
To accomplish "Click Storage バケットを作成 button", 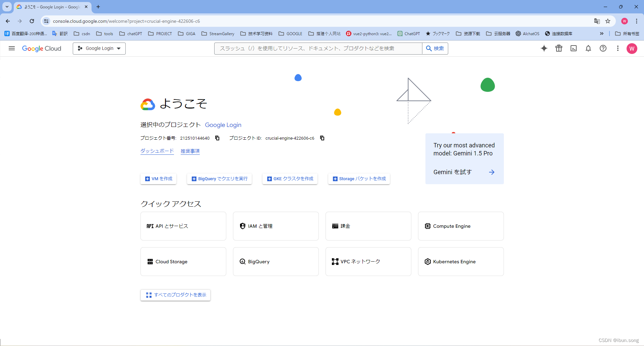I will pyautogui.click(x=359, y=179).
